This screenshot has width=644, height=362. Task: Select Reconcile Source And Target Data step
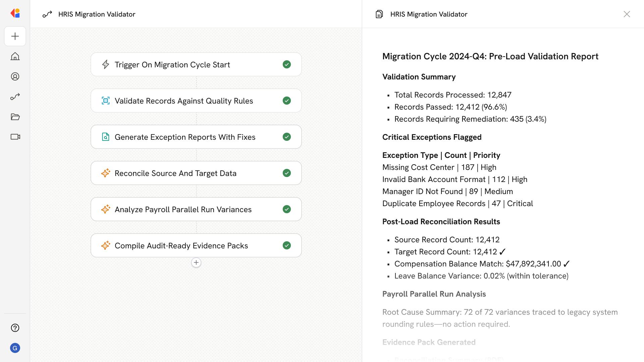click(175, 173)
